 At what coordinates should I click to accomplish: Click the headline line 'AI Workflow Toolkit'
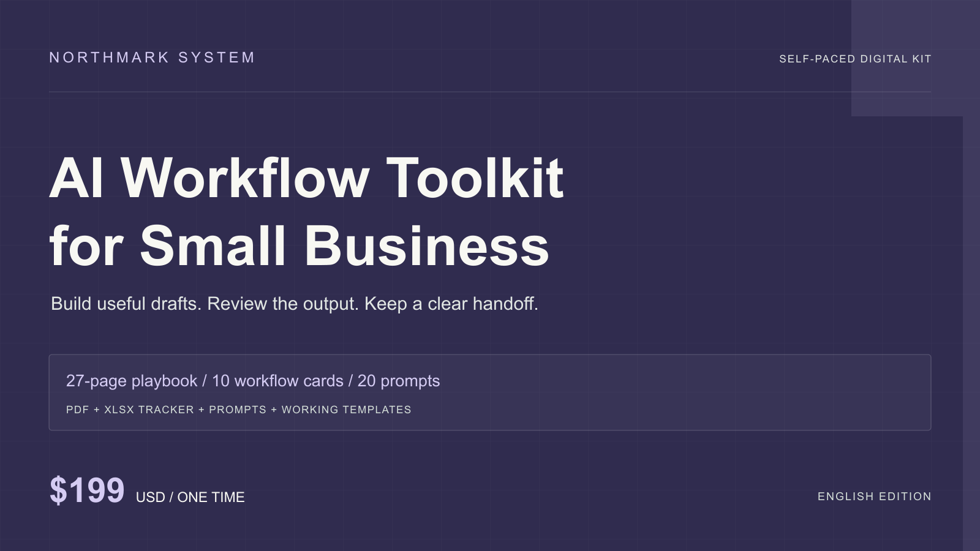click(x=306, y=178)
